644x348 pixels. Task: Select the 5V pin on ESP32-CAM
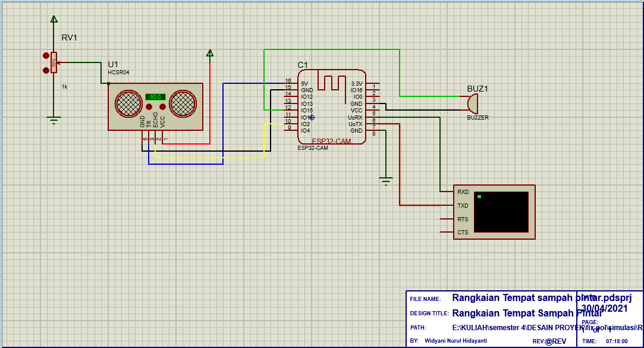point(304,83)
